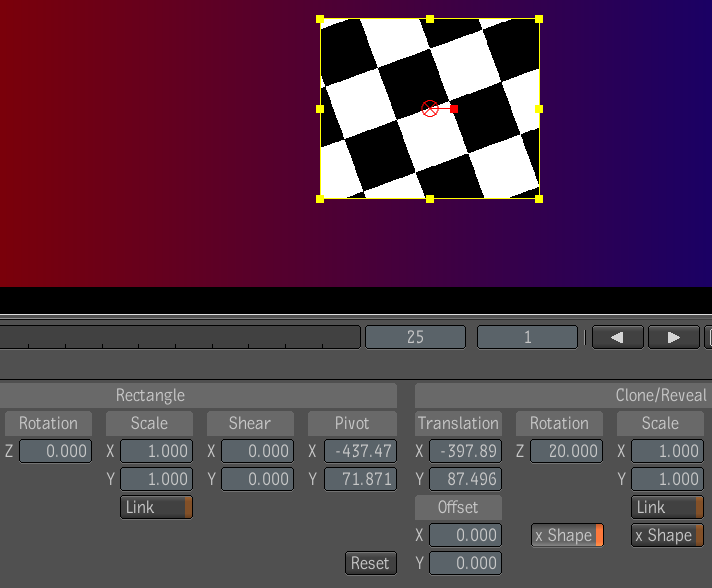
Task: Click the next frame arrow button
Action: [x=673, y=337]
